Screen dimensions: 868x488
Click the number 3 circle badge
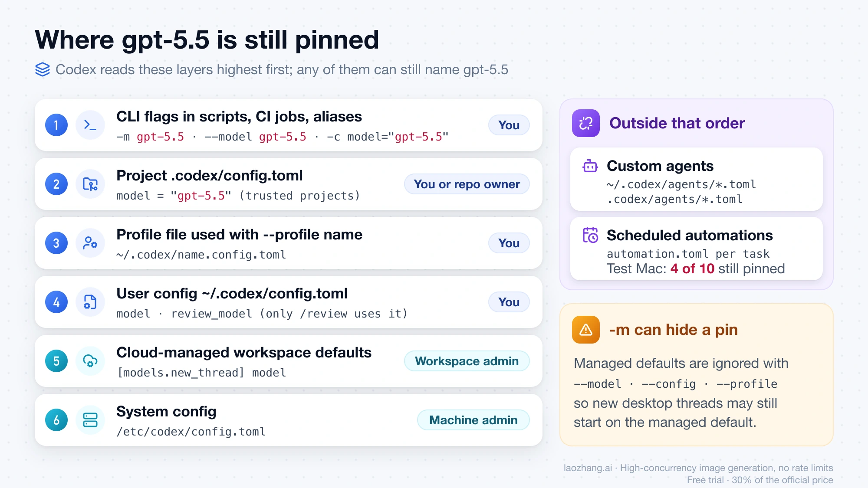tap(56, 243)
